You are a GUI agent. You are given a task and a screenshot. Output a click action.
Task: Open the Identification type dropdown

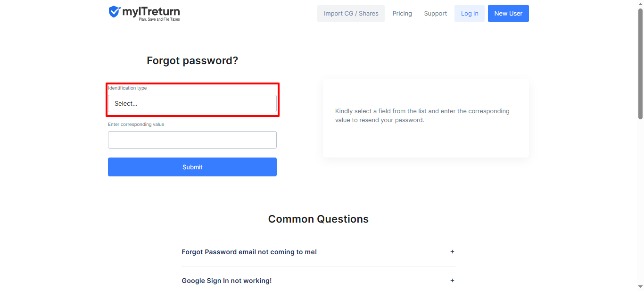pos(192,104)
